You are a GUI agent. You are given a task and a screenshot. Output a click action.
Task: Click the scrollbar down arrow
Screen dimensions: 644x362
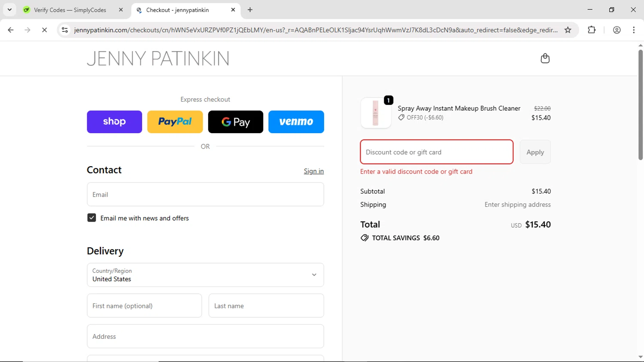640,357
